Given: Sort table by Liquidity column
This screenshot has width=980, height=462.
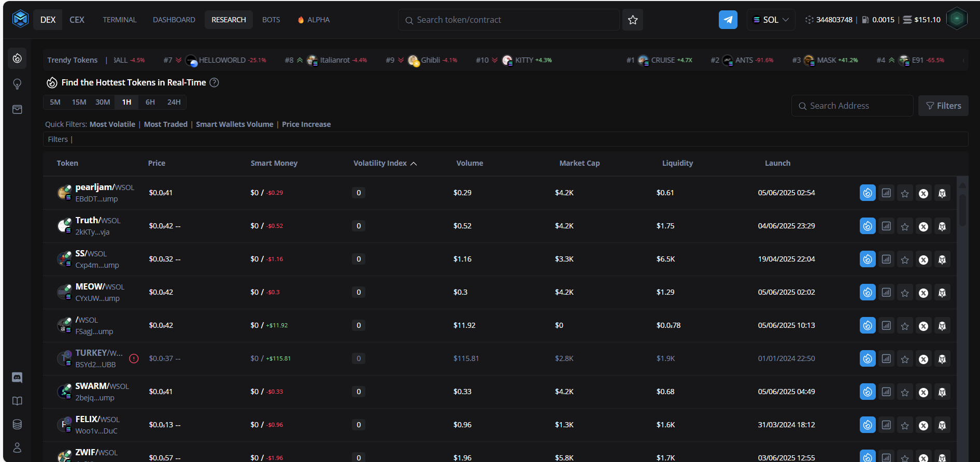Looking at the screenshot, I should point(677,163).
